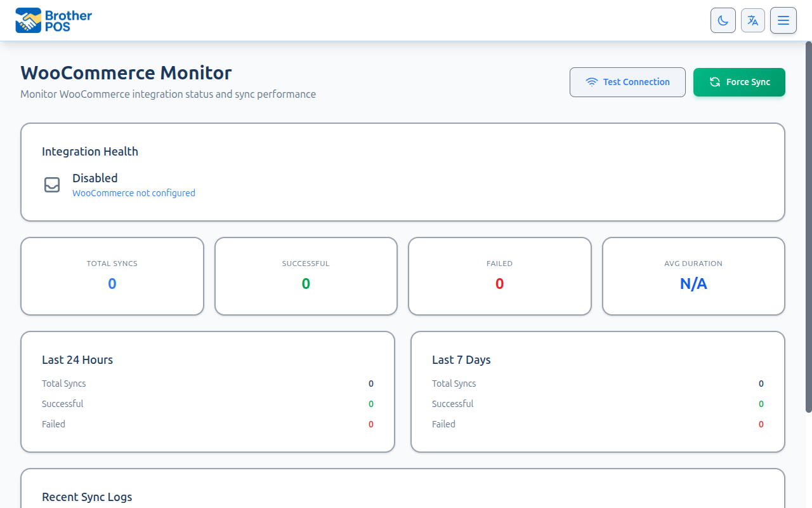Select the Integration Health card

402,172
